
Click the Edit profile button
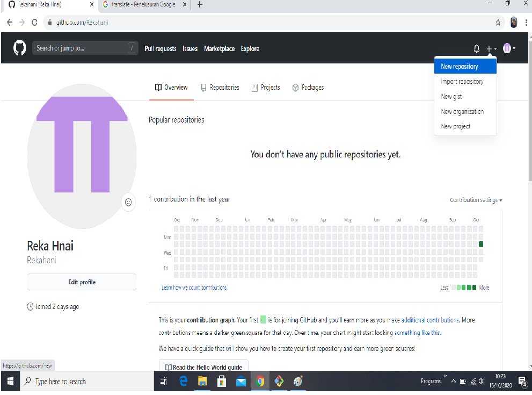click(x=82, y=282)
